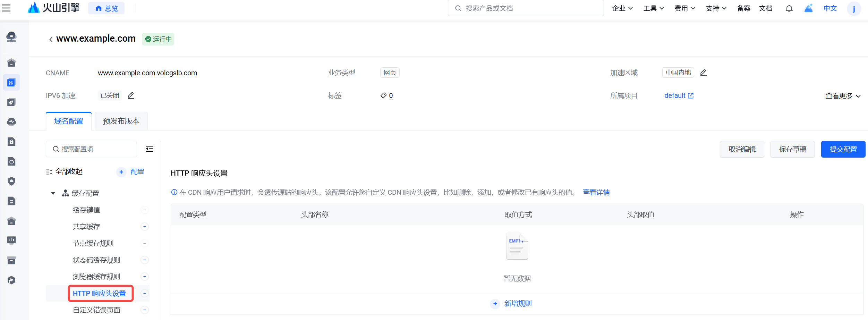Expand the 查看更多 details section
This screenshot has height=320, width=868.
tap(843, 96)
